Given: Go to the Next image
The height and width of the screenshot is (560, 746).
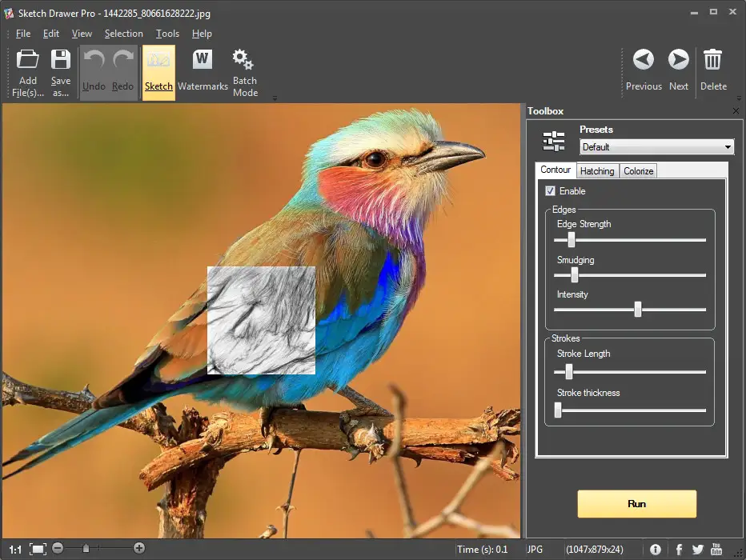Looking at the screenshot, I should click(x=679, y=60).
